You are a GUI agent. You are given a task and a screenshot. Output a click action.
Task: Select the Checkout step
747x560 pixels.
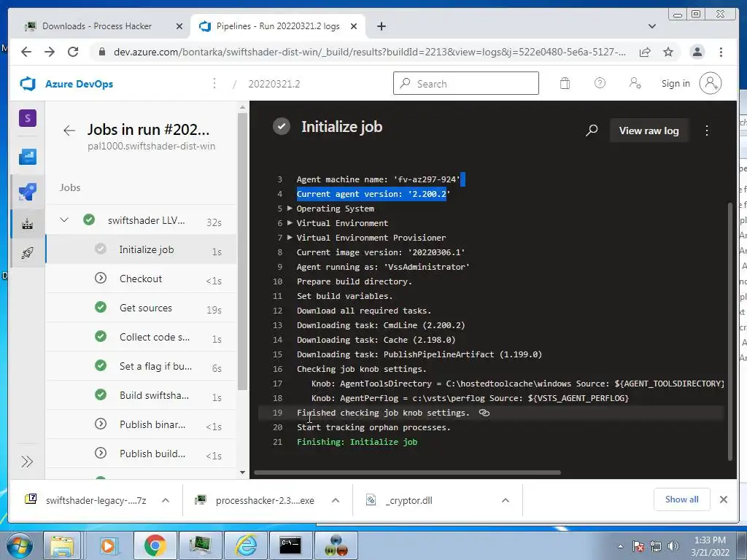pyautogui.click(x=142, y=279)
